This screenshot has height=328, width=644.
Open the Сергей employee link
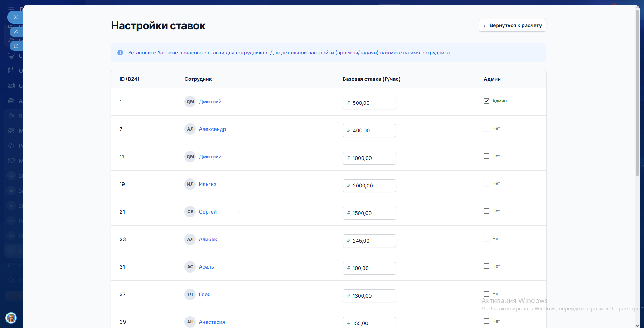[208, 212]
